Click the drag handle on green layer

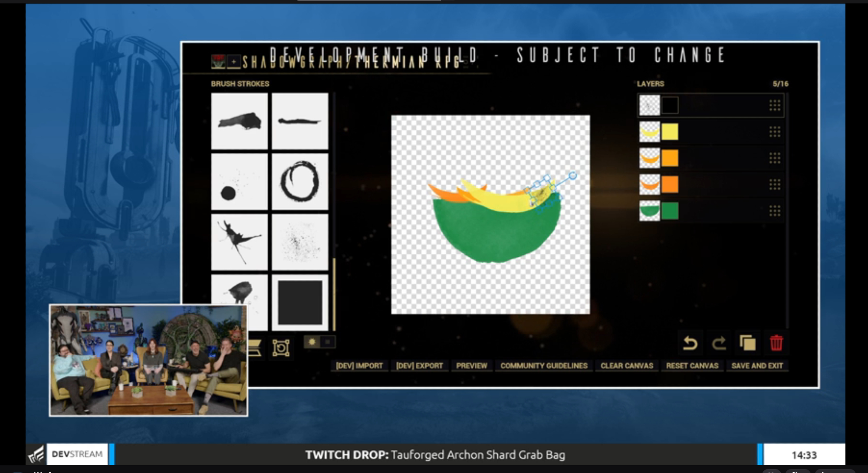click(x=775, y=211)
